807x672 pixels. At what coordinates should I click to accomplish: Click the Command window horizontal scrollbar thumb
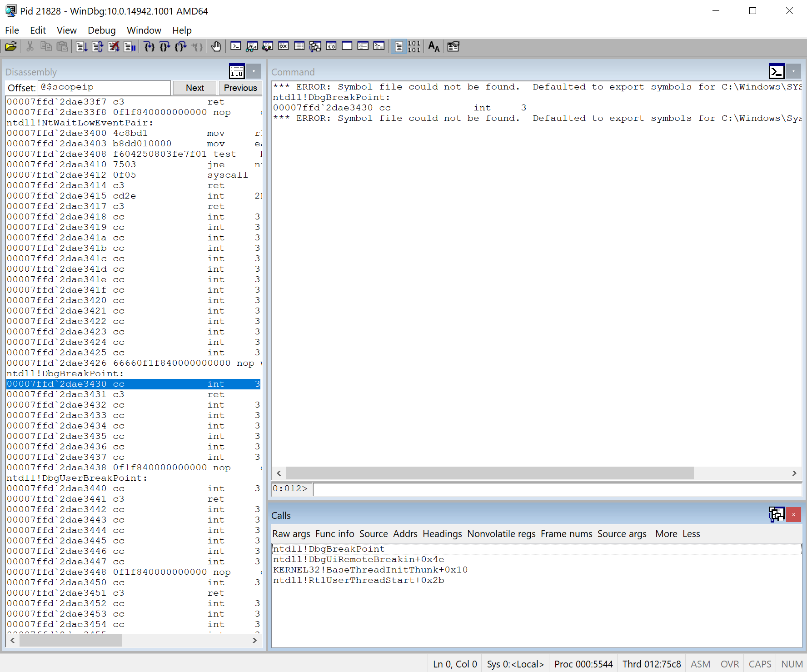click(x=489, y=473)
